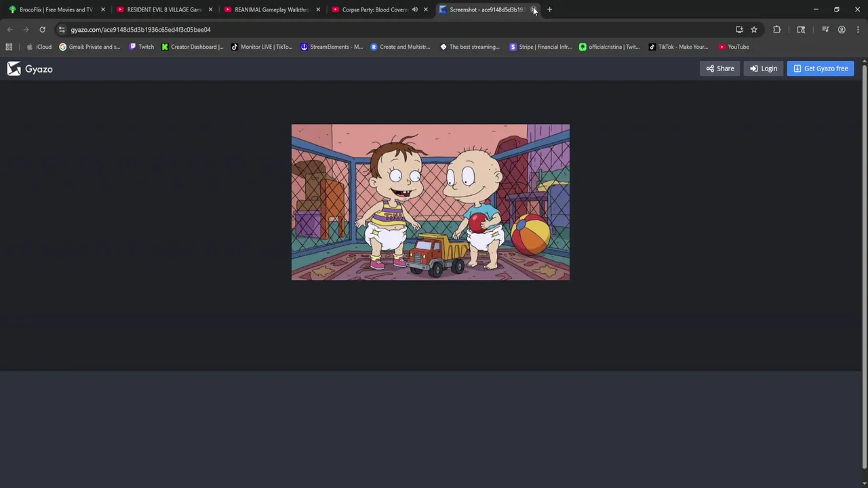The width and height of the screenshot is (868, 488).
Task: Open a new browser tab
Action: click(549, 9)
